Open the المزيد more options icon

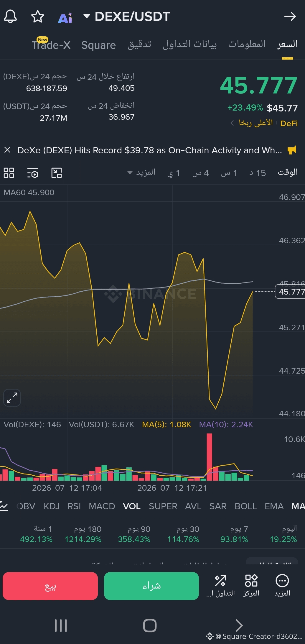[x=282, y=586]
